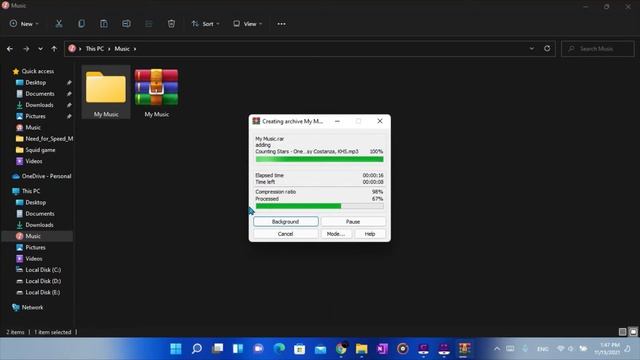Open the View dropdown menu

point(248,24)
